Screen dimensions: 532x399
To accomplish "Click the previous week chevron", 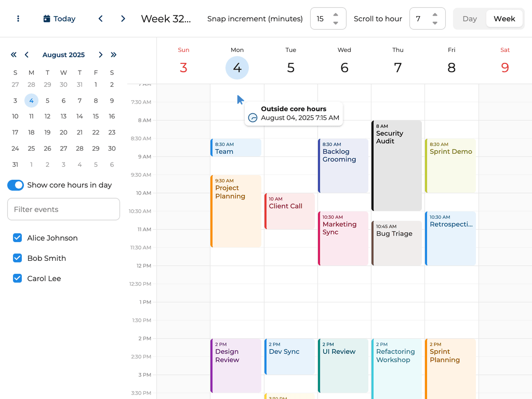I will 100,18.
